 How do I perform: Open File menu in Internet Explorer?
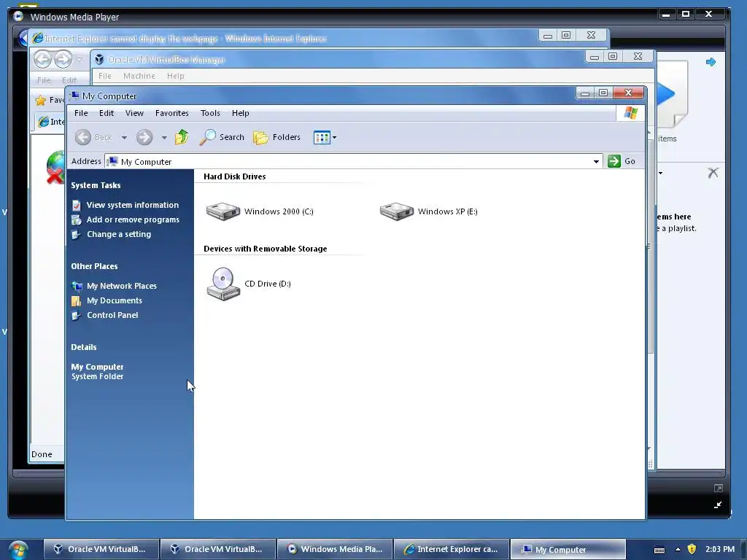click(x=44, y=80)
